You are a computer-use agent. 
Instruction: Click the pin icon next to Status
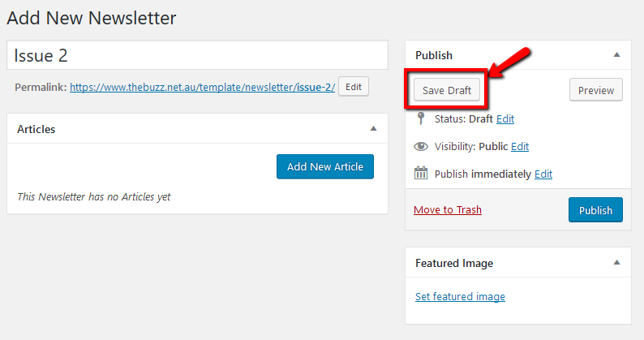tap(420, 118)
